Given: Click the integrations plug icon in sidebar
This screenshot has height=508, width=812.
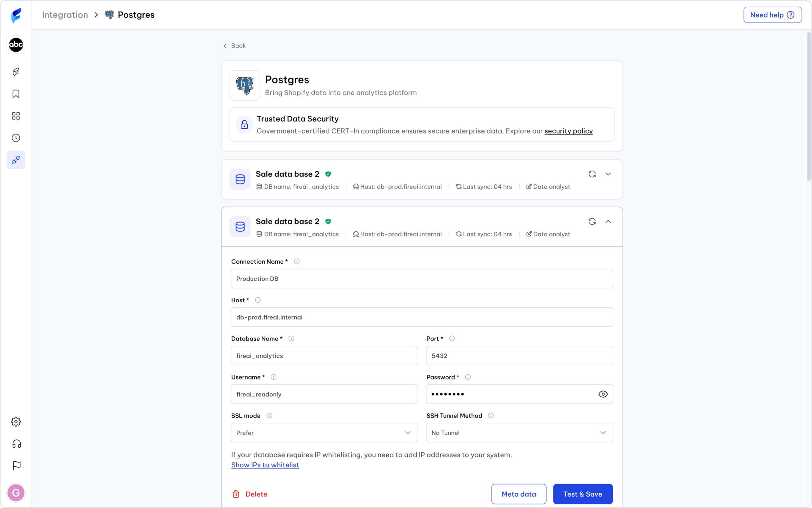Looking at the screenshot, I should pos(16,160).
